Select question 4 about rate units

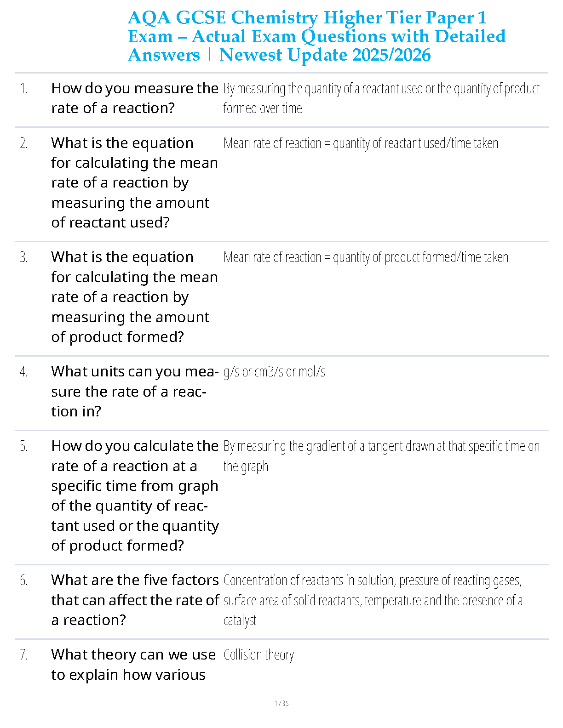(135, 391)
